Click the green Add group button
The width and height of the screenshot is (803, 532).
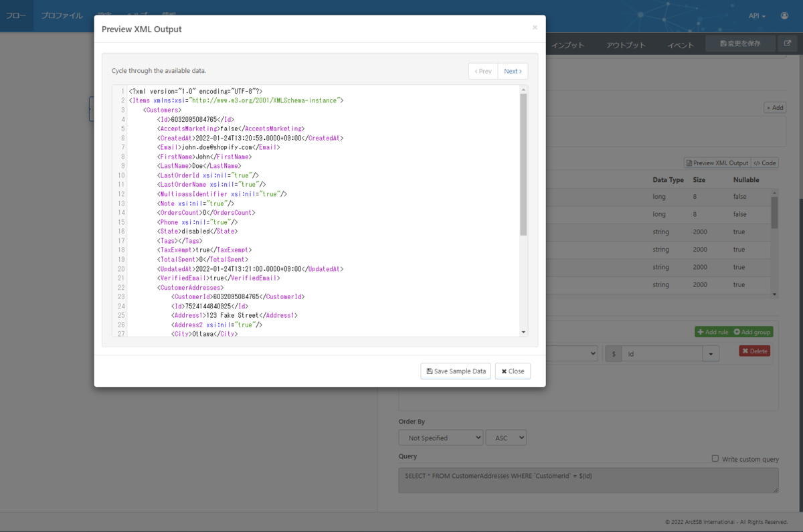point(753,332)
